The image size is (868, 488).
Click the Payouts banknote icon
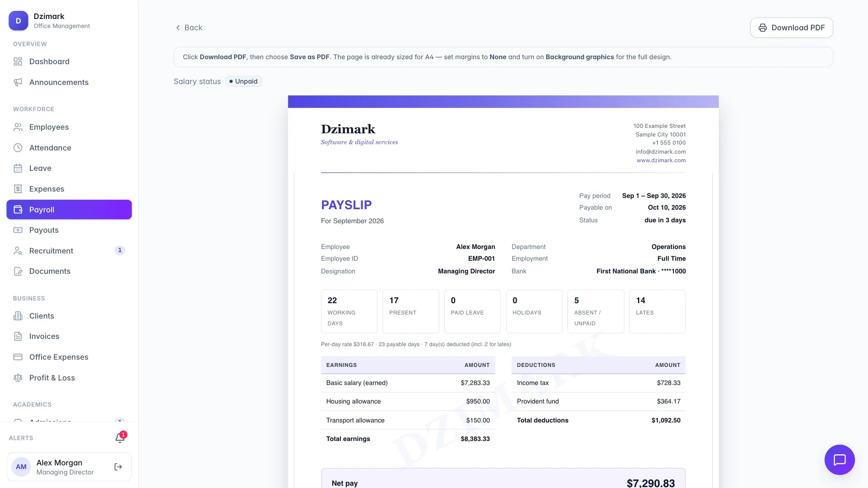click(x=18, y=230)
